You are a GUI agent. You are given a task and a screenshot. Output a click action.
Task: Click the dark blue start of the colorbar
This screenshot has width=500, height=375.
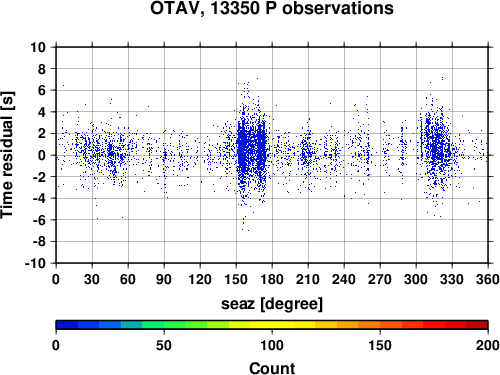tap(67, 325)
